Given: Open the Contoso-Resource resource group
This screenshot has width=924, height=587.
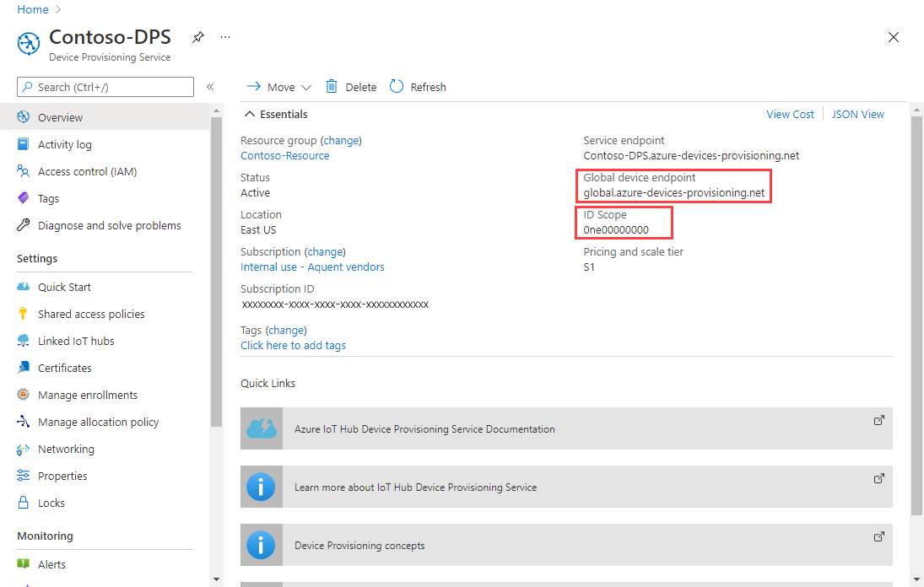Looking at the screenshot, I should coord(284,155).
